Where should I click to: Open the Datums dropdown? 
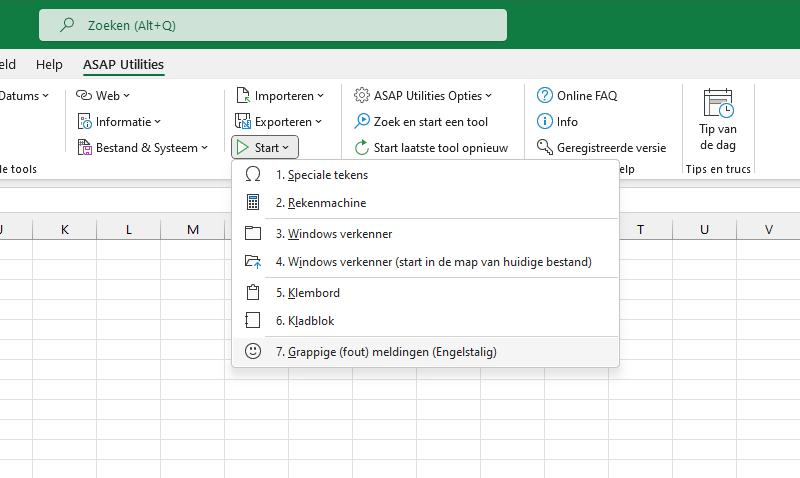tap(24, 95)
